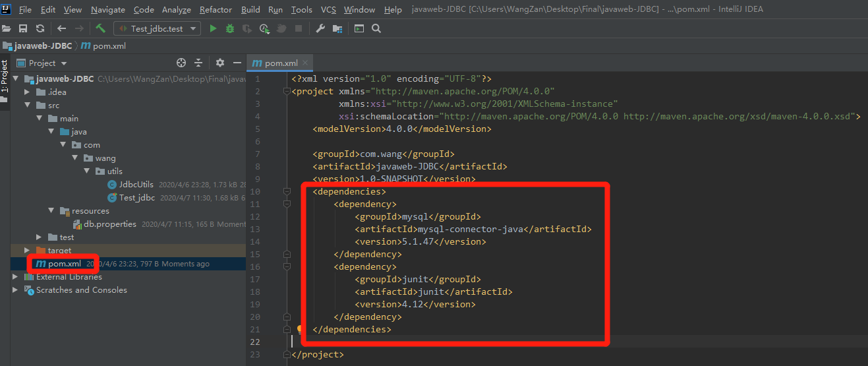Click the Save All toolbar icon
868x366 pixels.
[x=23, y=28]
